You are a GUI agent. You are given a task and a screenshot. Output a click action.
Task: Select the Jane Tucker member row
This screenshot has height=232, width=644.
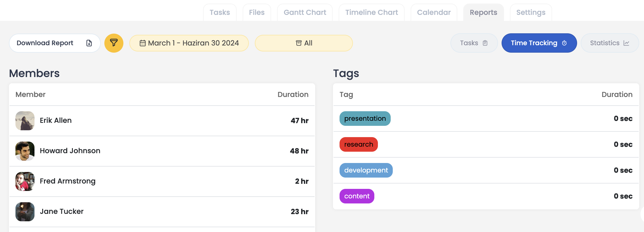pyautogui.click(x=162, y=211)
